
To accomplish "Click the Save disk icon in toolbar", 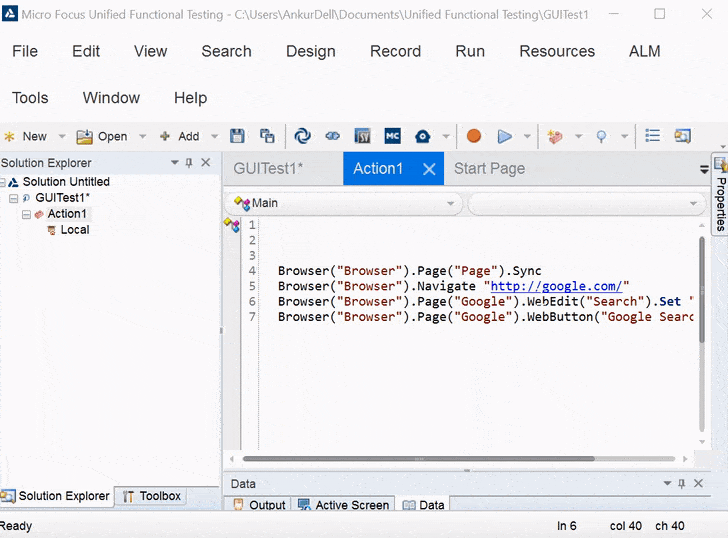I will (x=237, y=136).
